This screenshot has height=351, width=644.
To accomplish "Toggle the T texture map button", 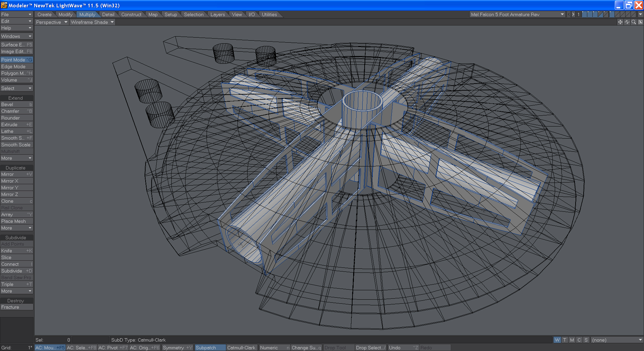I will click(565, 340).
